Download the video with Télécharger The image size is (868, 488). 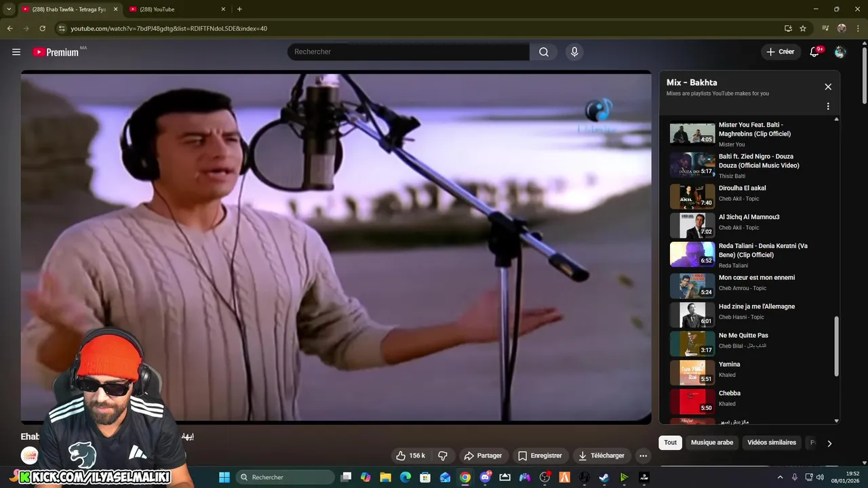pos(601,455)
